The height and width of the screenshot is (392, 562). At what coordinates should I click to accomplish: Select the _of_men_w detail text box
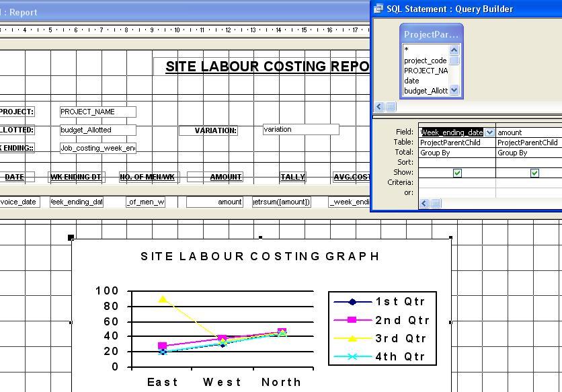click(145, 202)
